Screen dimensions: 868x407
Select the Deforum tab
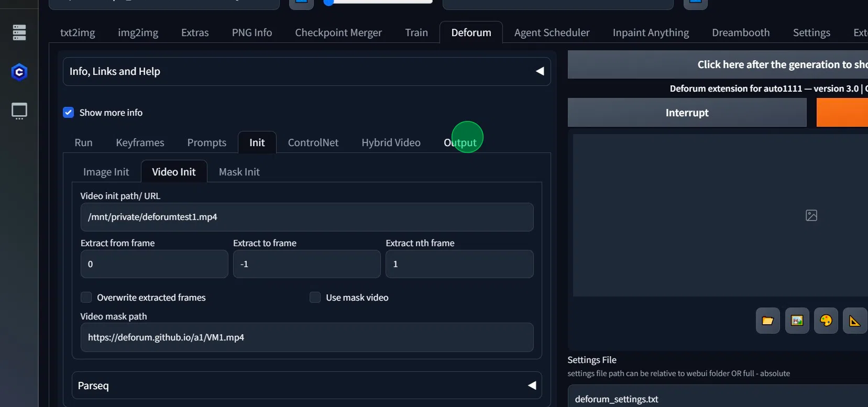click(x=471, y=32)
